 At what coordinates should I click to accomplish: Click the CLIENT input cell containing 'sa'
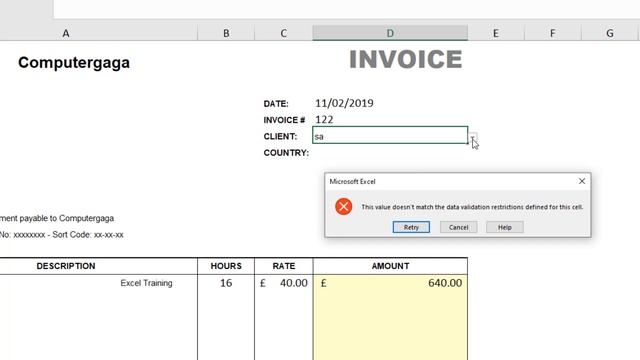click(390, 135)
